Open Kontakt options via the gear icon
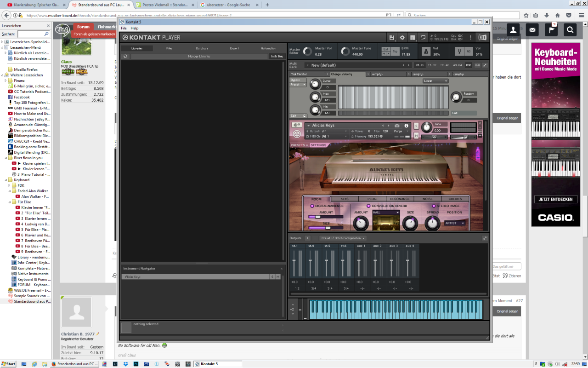This screenshot has width=588, height=368. click(402, 38)
